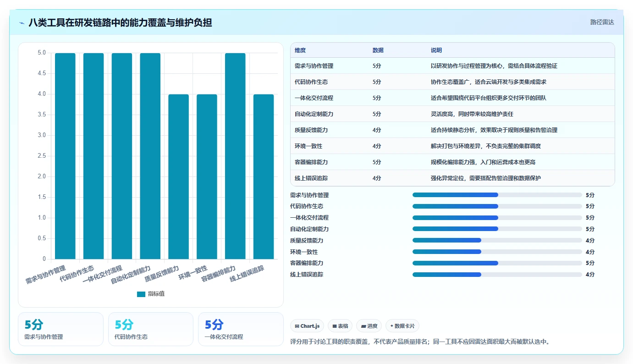Click the 5.0 y-axis label on the chart

[x=41, y=53]
